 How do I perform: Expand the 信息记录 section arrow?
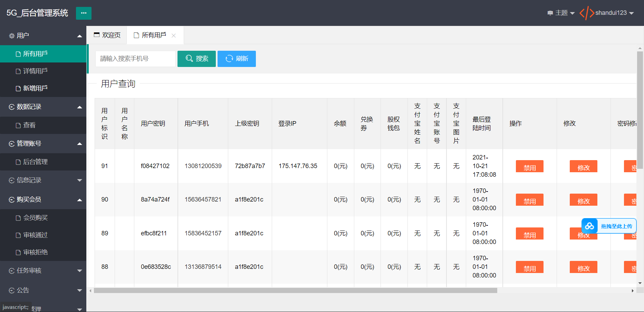coord(80,180)
